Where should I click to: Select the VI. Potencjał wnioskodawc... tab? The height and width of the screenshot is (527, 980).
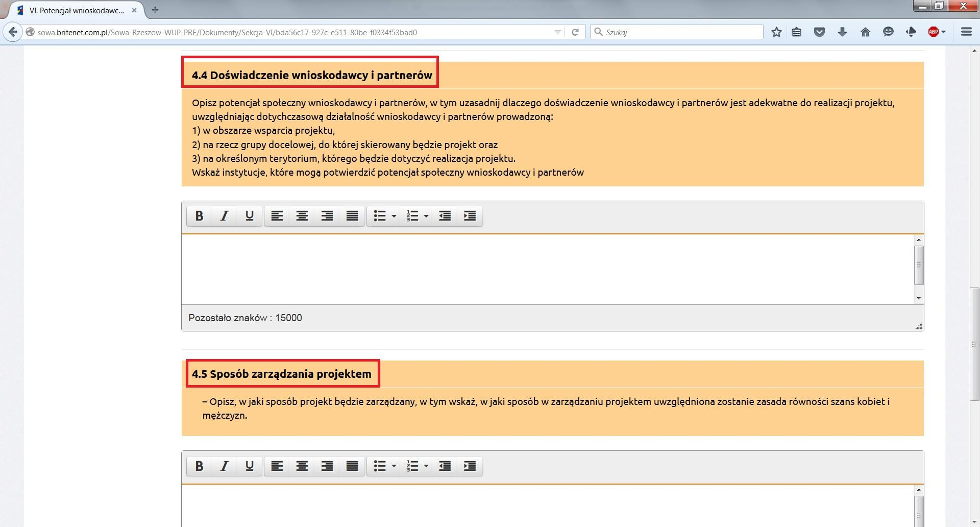[x=77, y=10]
